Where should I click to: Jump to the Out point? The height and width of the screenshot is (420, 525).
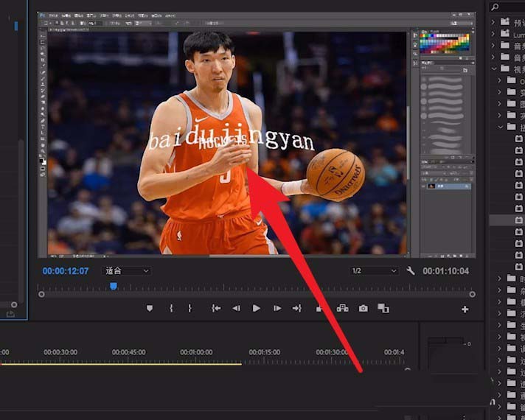coord(297,308)
